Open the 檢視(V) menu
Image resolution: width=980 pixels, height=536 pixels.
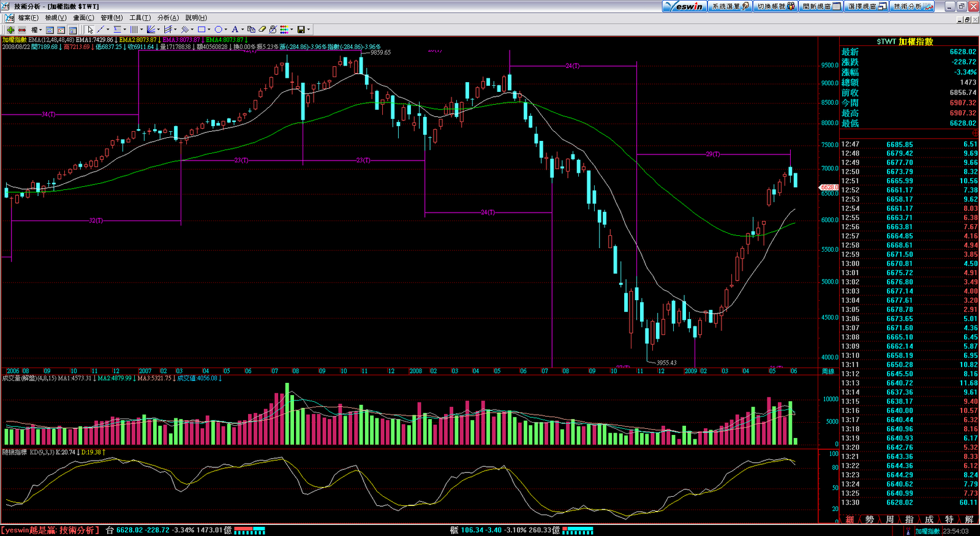click(56, 18)
